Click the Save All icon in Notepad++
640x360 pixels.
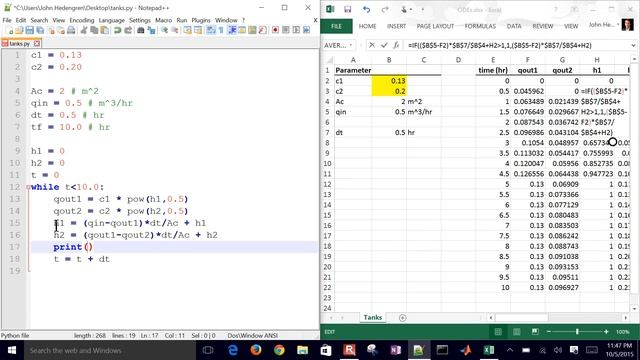coord(40,30)
